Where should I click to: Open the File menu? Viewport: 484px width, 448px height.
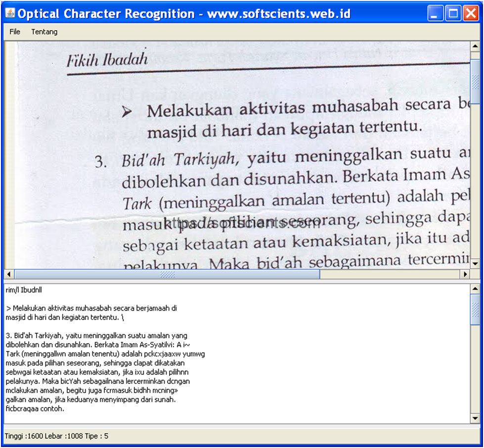[x=14, y=32]
